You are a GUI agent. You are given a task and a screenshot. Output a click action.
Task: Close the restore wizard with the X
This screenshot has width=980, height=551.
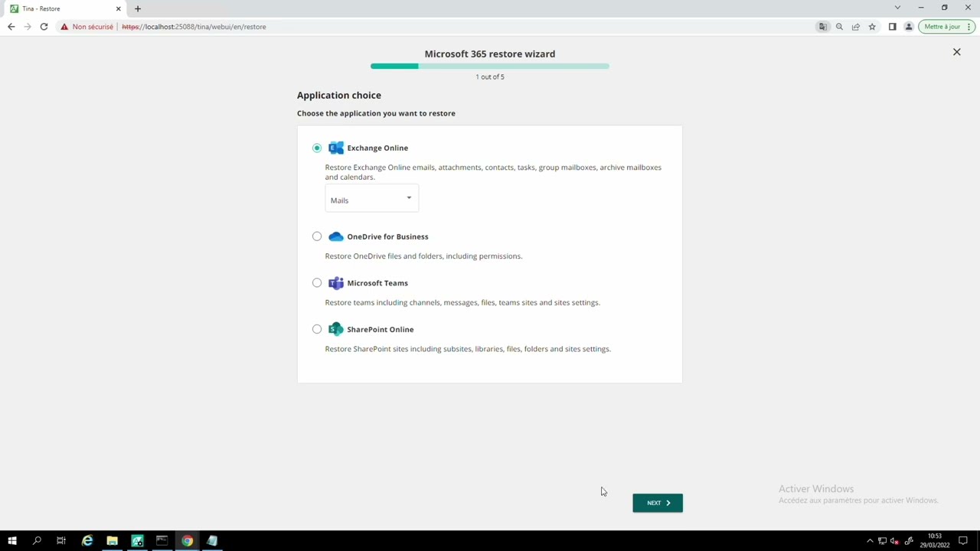coord(956,52)
